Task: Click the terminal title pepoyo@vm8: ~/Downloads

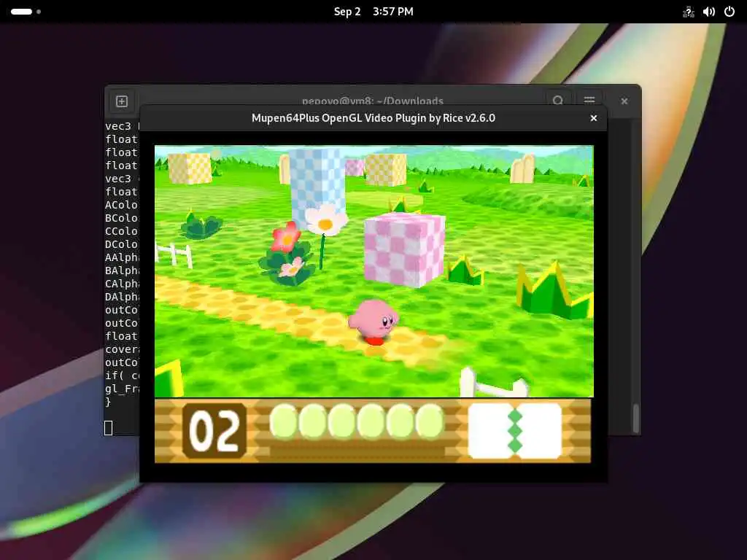Action: point(373,101)
